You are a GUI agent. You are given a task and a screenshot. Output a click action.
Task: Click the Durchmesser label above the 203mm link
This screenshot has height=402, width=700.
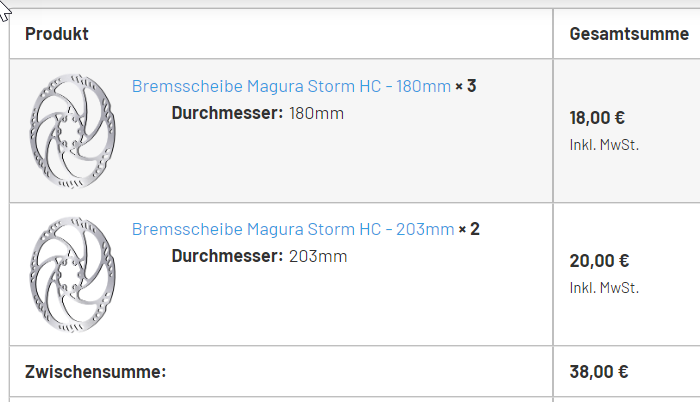click(227, 113)
